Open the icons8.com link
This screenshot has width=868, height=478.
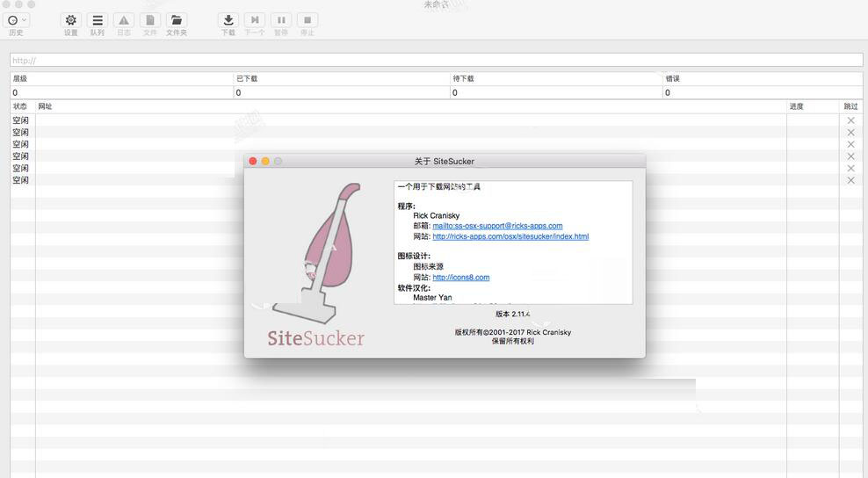[461, 278]
